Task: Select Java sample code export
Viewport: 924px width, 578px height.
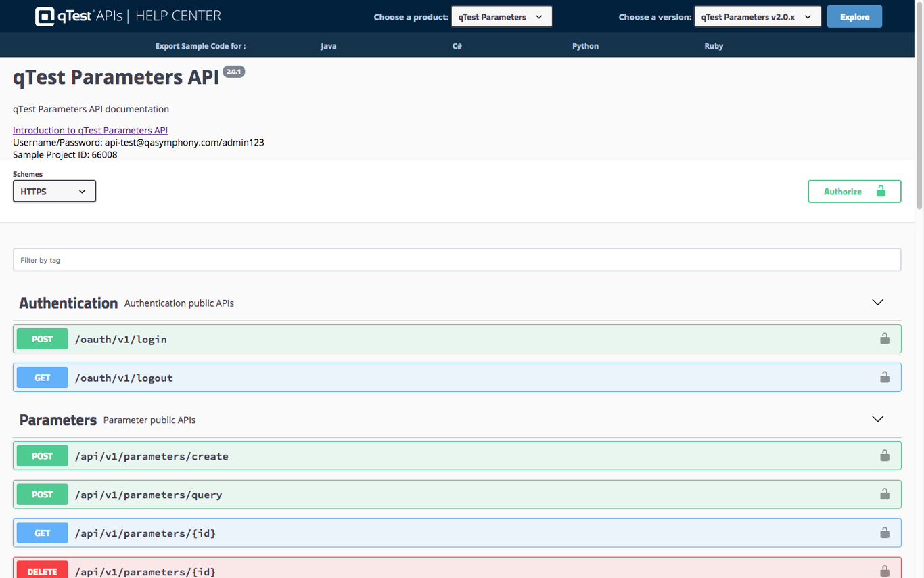Action: pos(329,45)
